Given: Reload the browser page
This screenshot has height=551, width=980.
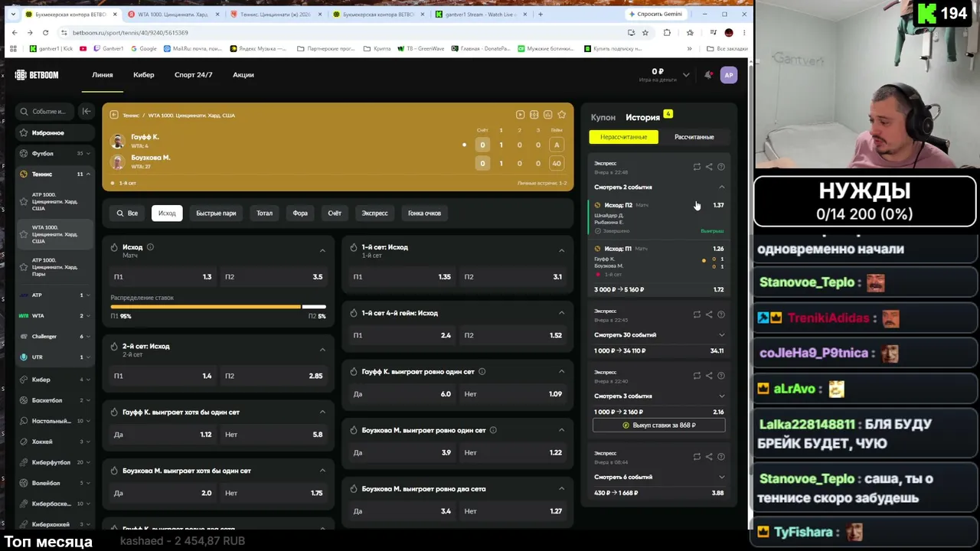Looking at the screenshot, I should (x=45, y=33).
